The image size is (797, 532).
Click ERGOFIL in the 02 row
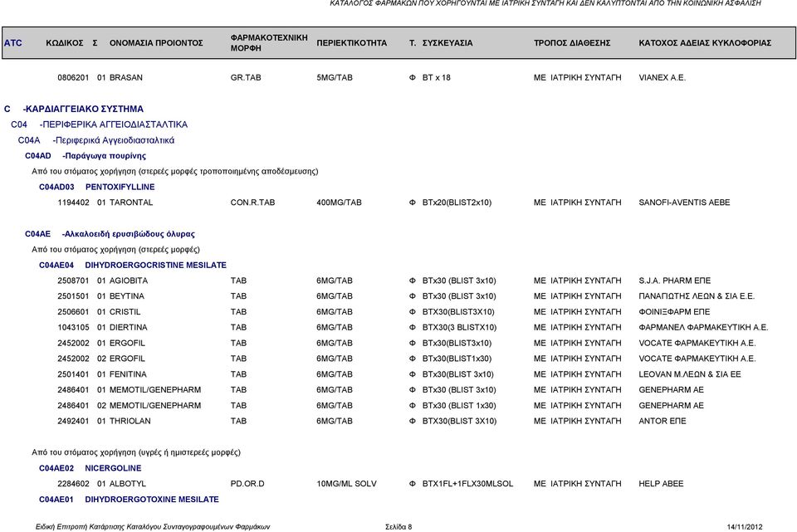coord(127,359)
